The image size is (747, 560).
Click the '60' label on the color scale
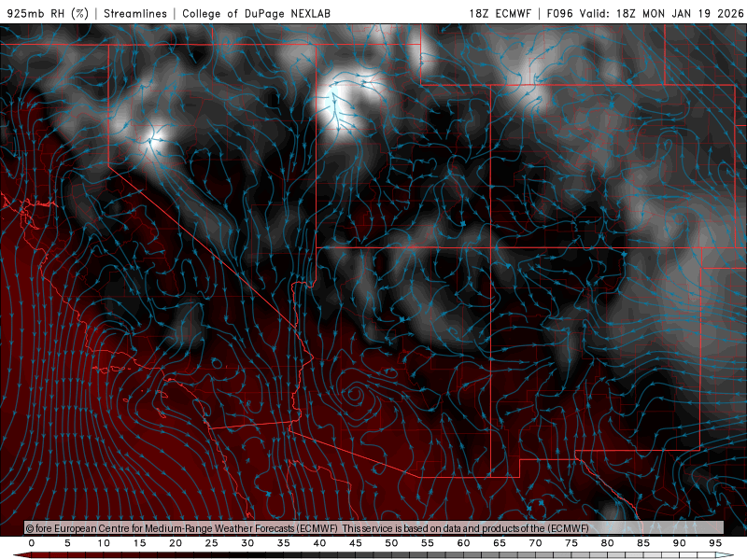pyautogui.click(x=463, y=543)
